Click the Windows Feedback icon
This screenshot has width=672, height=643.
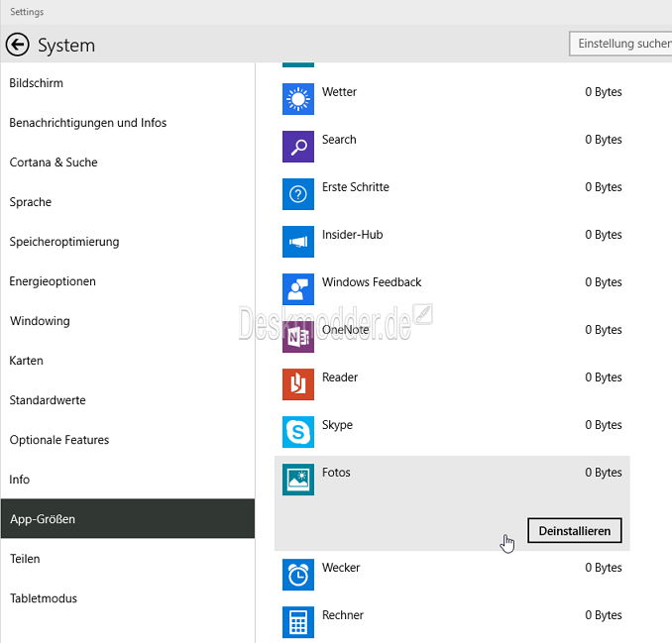coord(298,289)
